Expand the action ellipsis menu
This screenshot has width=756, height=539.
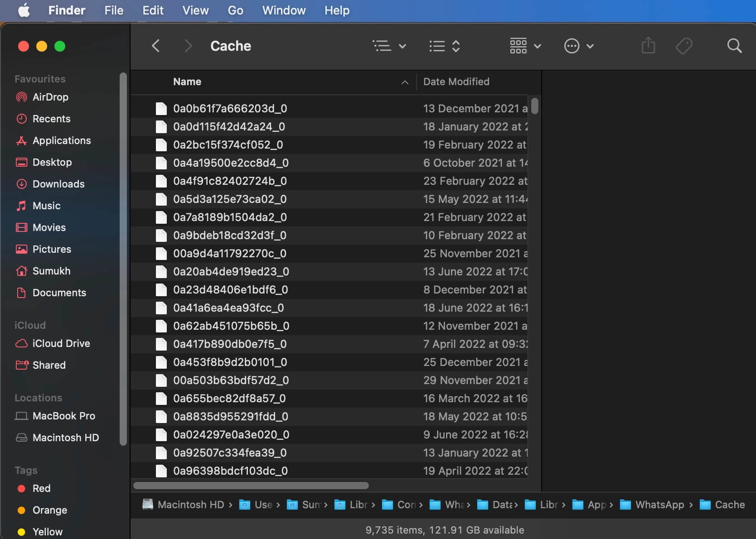578,46
